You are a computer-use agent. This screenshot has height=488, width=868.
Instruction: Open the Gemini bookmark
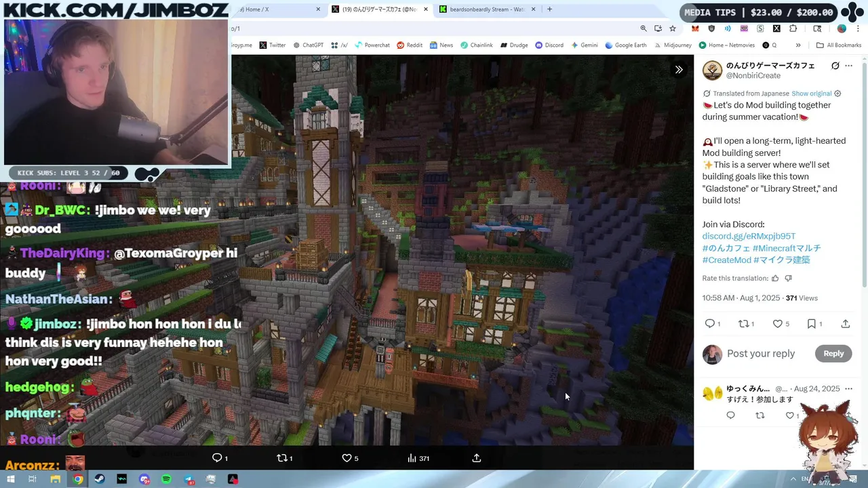tap(584, 45)
